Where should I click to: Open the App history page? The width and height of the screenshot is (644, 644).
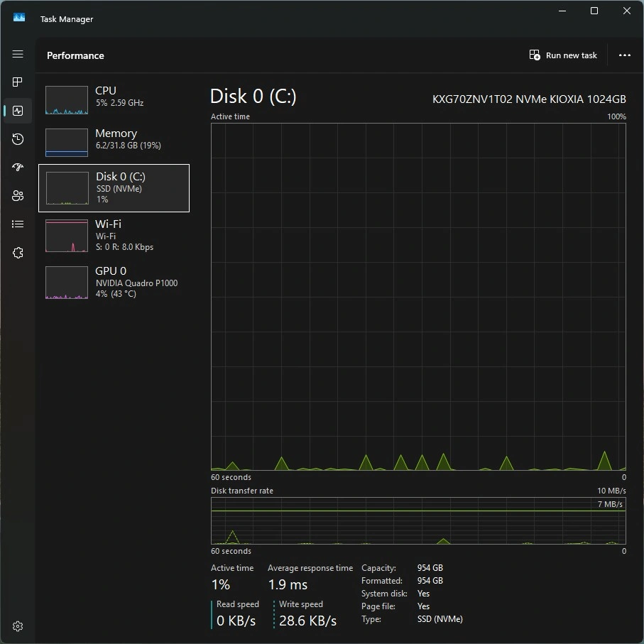18,139
